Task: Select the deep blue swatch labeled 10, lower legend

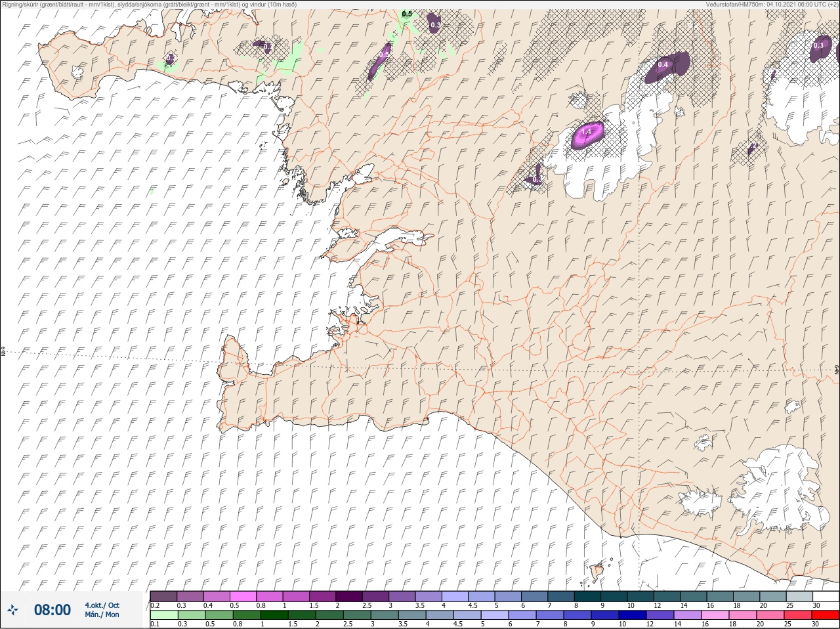Action: [633, 615]
